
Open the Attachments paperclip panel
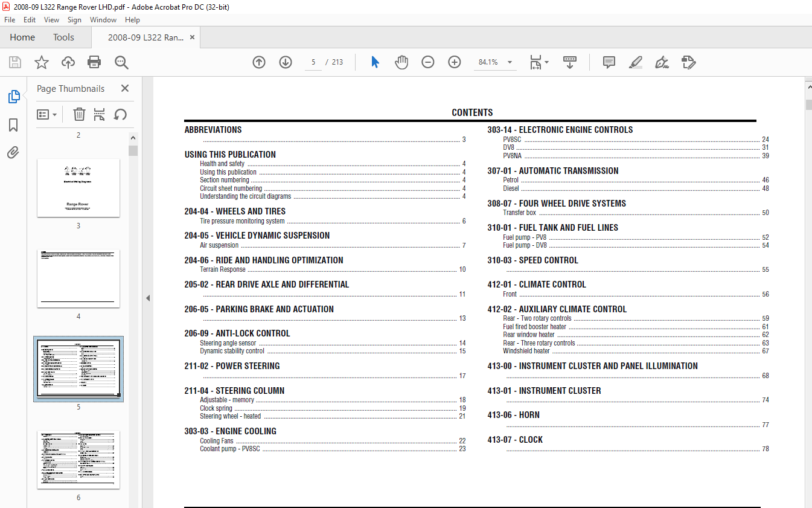point(13,152)
